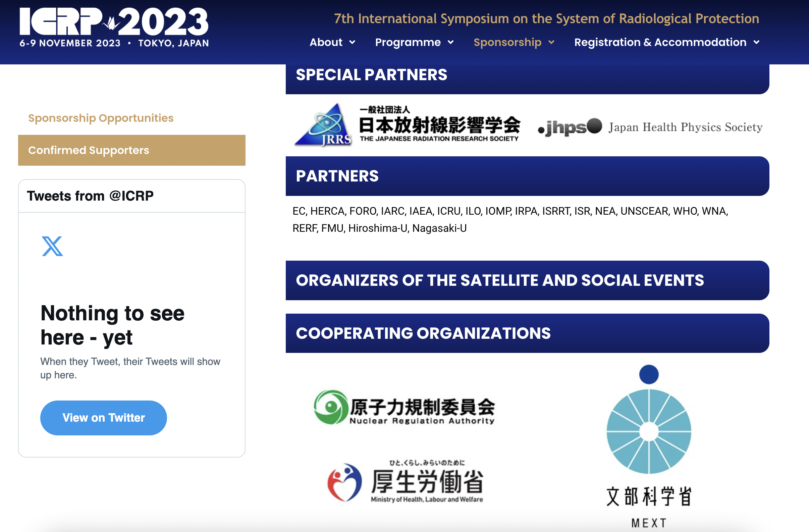Expand the Sponsorship menu chevron
The image size is (809, 532).
[x=551, y=42]
